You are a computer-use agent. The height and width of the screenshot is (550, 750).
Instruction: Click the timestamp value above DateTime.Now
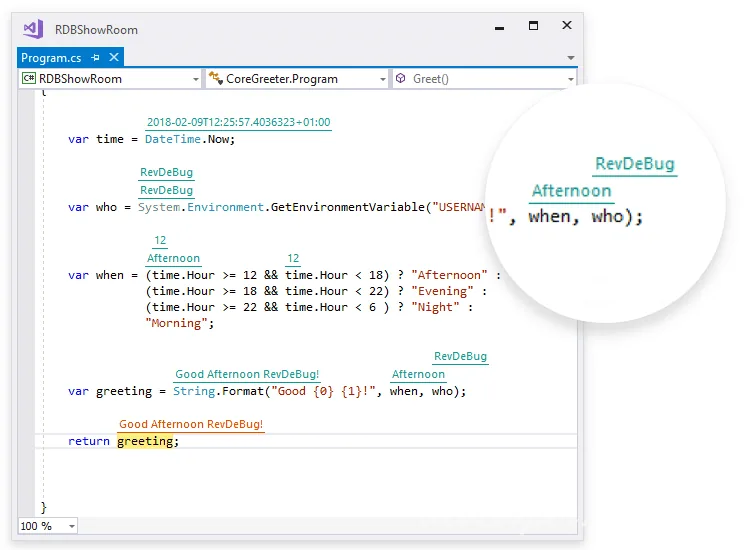(238, 122)
